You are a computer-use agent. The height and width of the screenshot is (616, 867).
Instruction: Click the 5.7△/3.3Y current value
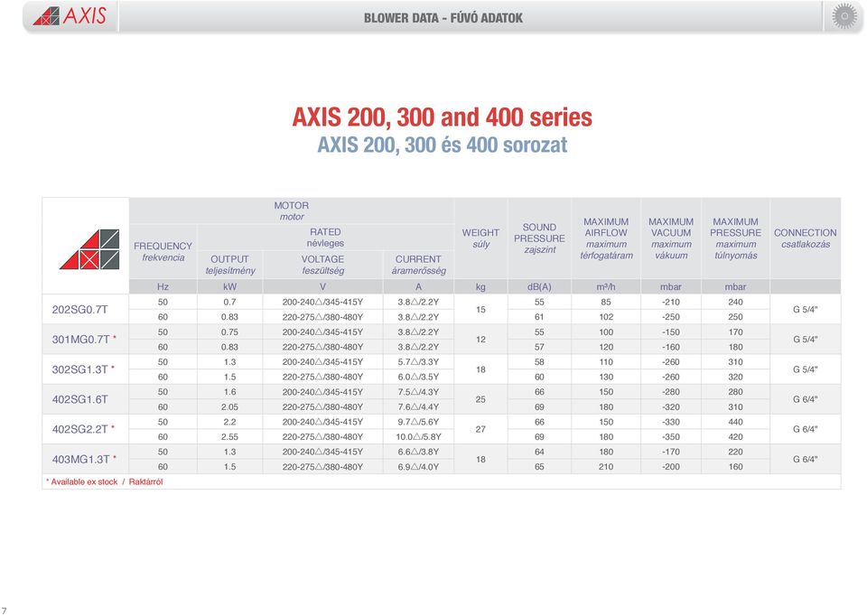click(x=418, y=361)
